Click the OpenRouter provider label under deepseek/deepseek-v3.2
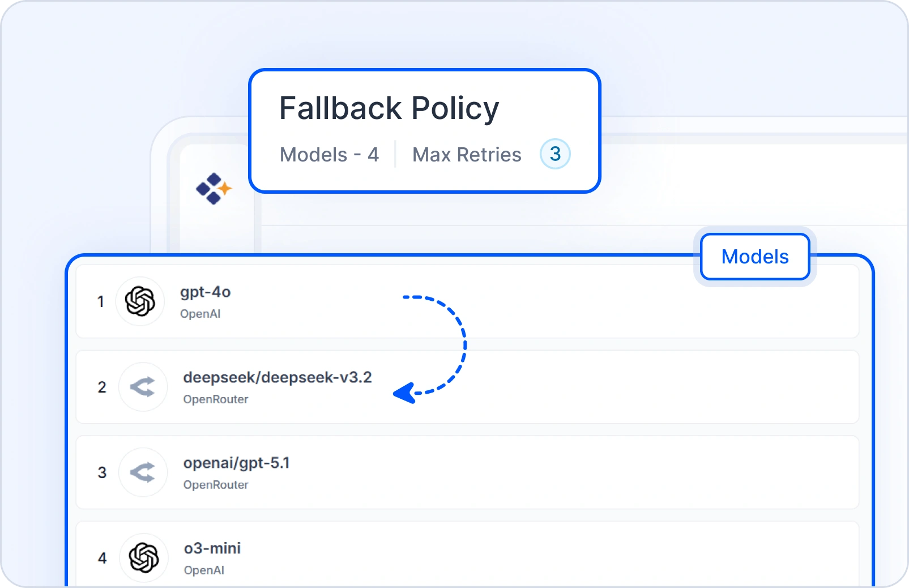 216,399
